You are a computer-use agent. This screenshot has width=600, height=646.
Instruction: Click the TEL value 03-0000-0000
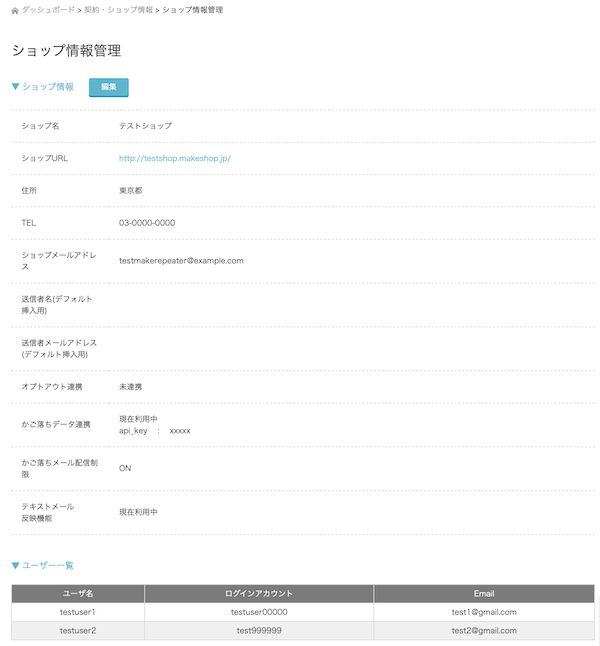point(147,223)
